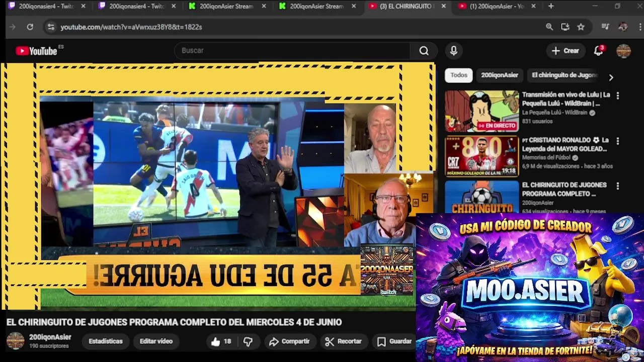Open the YouTube account avatar menu
644x362 pixels.
623,51
